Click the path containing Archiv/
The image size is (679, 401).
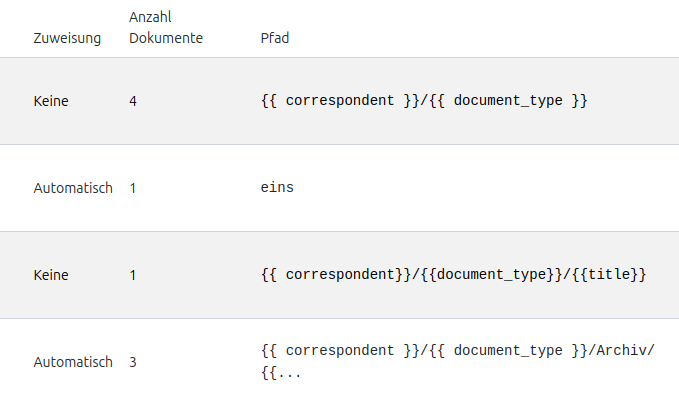[457, 351]
